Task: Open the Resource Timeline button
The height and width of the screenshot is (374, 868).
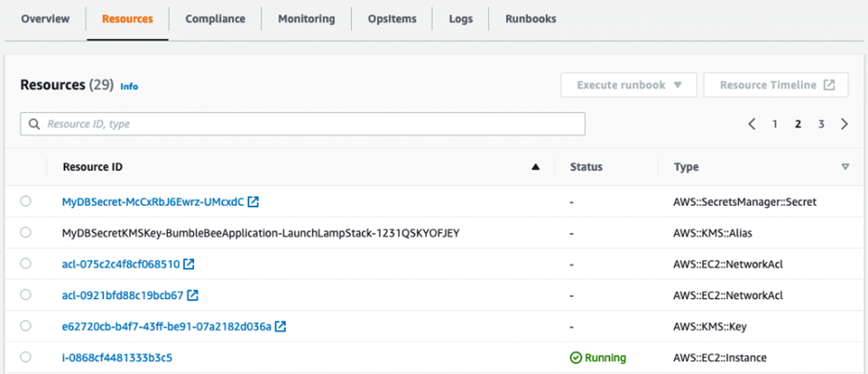Action: coord(776,85)
